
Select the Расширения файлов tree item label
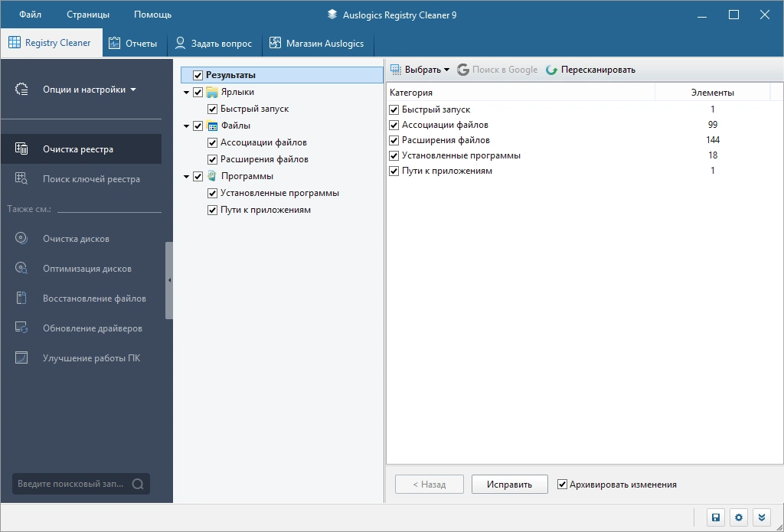click(x=264, y=159)
